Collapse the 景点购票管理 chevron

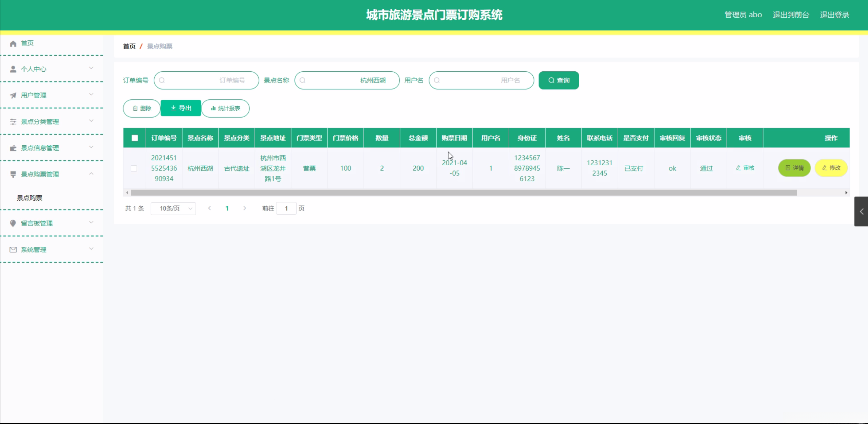click(x=91, y=173)
